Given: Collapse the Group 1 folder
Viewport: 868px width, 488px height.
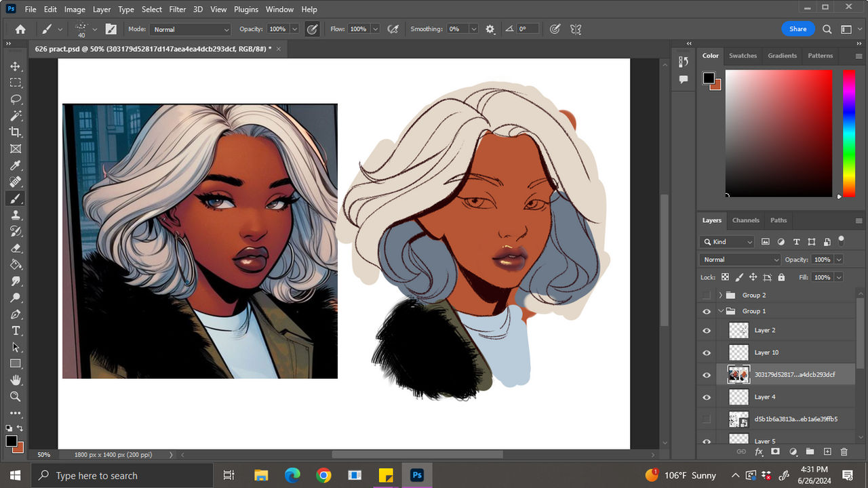Looking at the screenshot, I should [x=720, y=311].
